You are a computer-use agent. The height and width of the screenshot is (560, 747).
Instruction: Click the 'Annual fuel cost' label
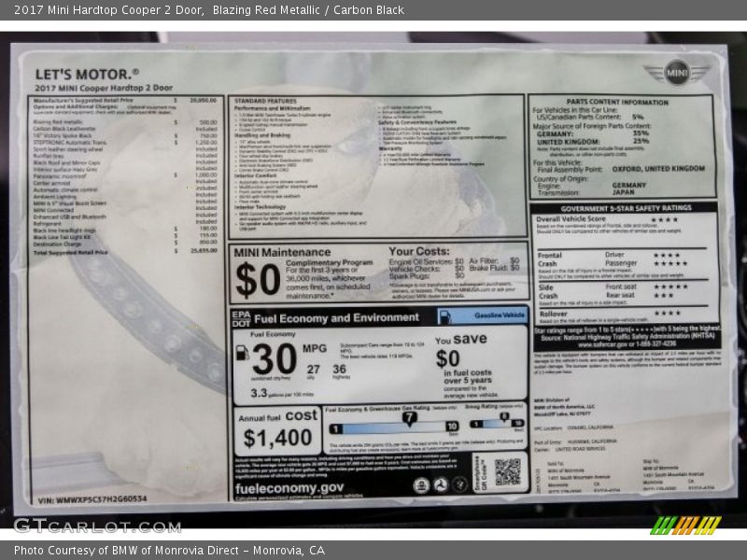pyautogui.click(x=277, y=416)
